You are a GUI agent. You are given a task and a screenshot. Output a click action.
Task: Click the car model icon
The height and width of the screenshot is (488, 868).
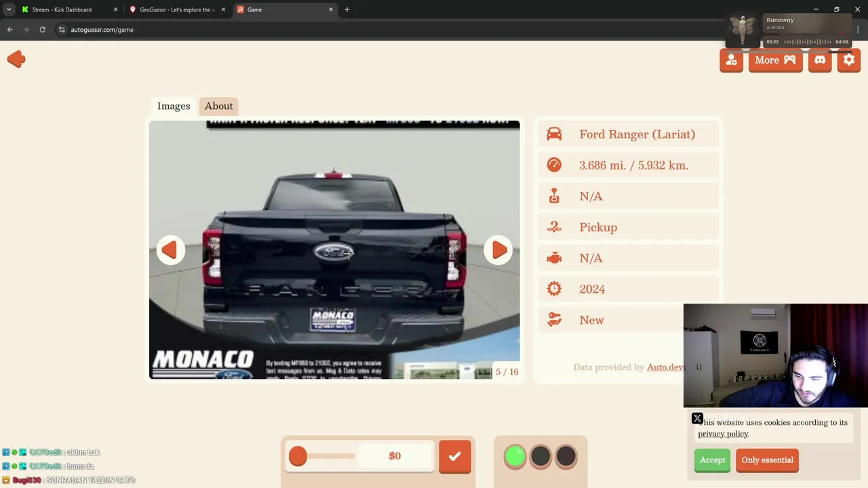[554, 134]
